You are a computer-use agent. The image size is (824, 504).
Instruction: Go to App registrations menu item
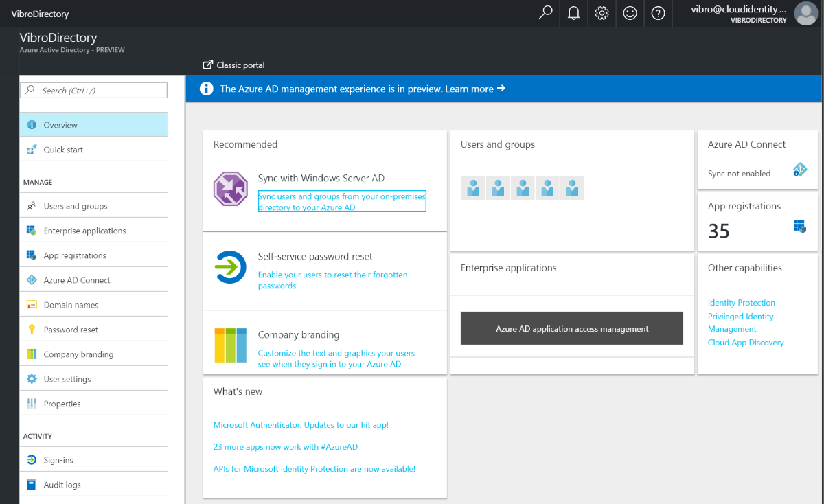[93, 255]
